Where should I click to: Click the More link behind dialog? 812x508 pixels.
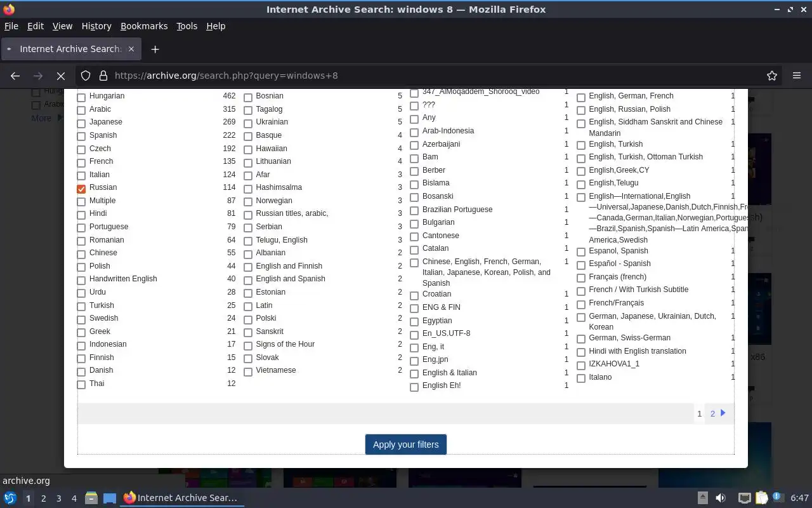(x=41, y=118)
